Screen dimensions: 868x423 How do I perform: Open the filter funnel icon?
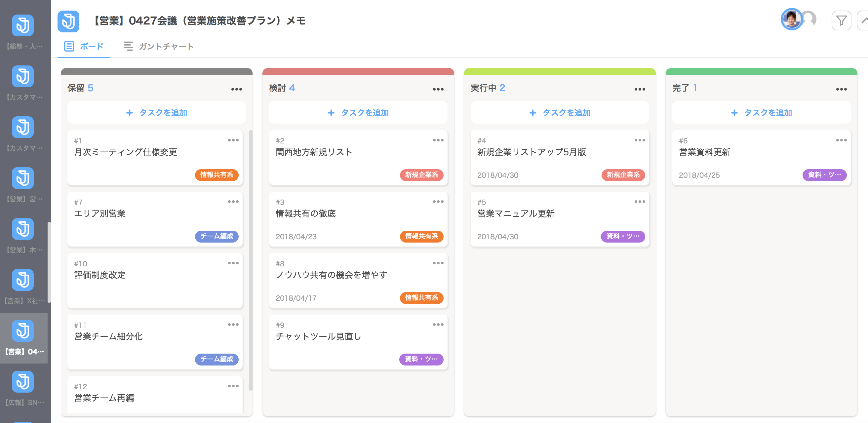click(x=841, y=20)
